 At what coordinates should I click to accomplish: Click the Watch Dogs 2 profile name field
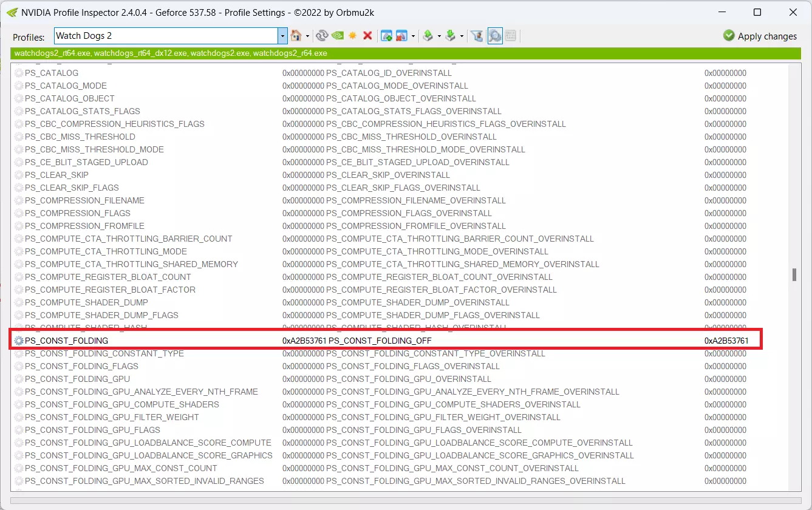(166, 36)
